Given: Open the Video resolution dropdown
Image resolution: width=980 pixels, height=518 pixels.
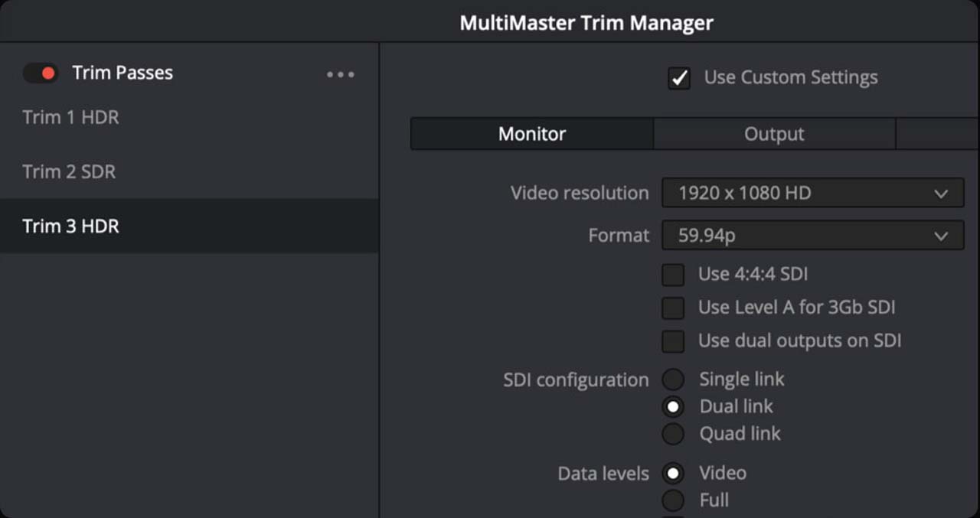Looking at the screenshot, I should coord(812,194).
